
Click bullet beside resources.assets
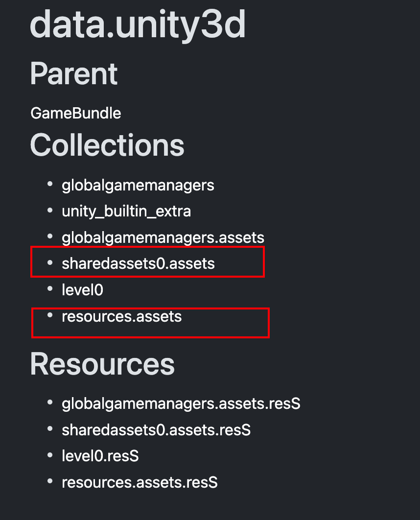50,315
